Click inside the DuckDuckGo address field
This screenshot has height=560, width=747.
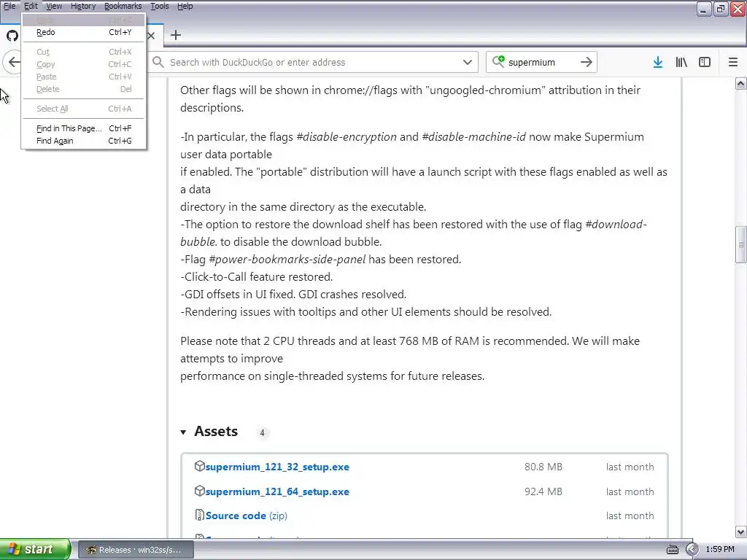(x=314, y=63)
